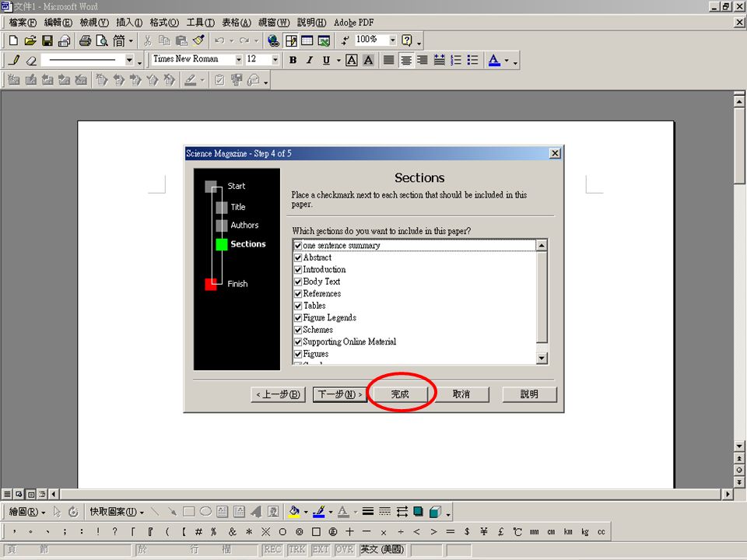The height and width of the screenshot is (560, 747).
Task: Proceed with the 下一步 button
Action: click(340, 394)
